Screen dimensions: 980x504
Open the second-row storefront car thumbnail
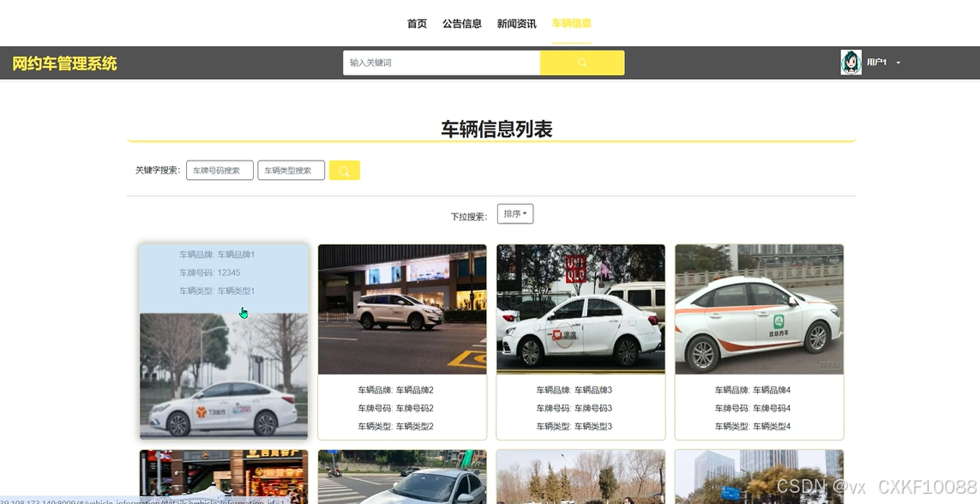[x=224, y=477]
